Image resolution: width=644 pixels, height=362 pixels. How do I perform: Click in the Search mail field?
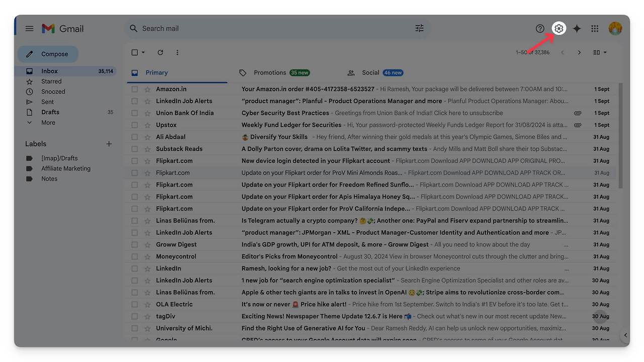click(277, 29)
